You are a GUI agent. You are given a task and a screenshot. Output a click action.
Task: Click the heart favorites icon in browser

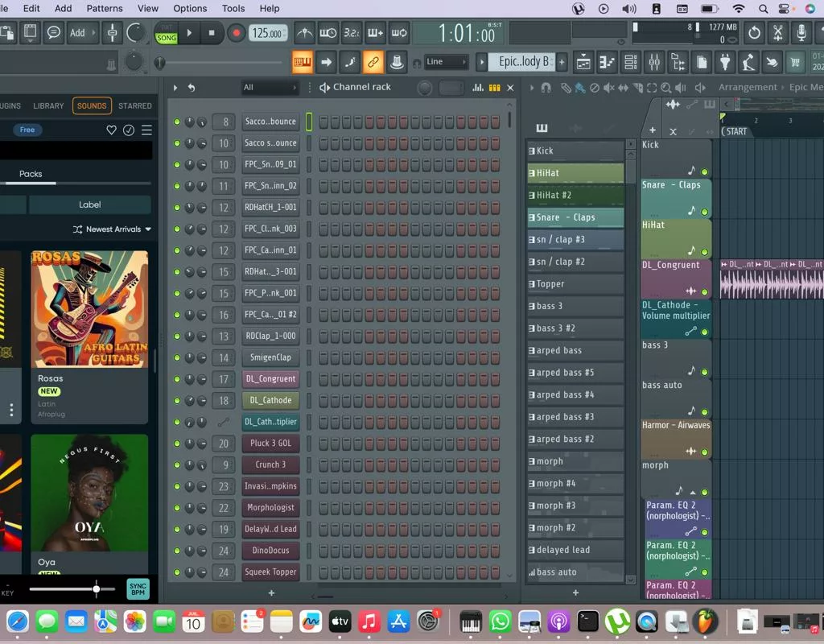coord(112,130)
